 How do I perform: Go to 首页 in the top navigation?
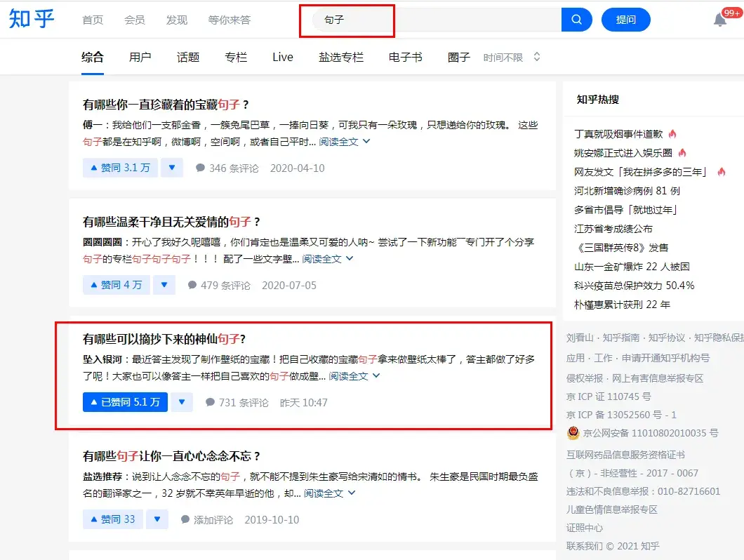click(93, 20)
